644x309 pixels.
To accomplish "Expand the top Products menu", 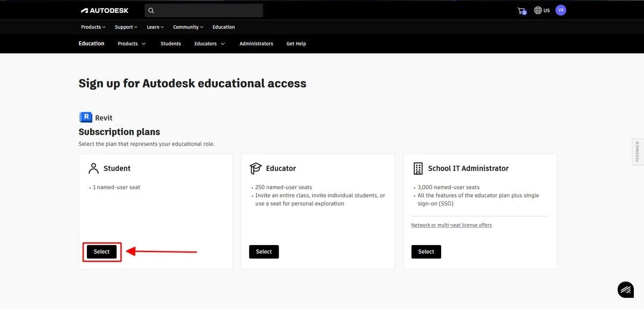I will pos(93,27).
